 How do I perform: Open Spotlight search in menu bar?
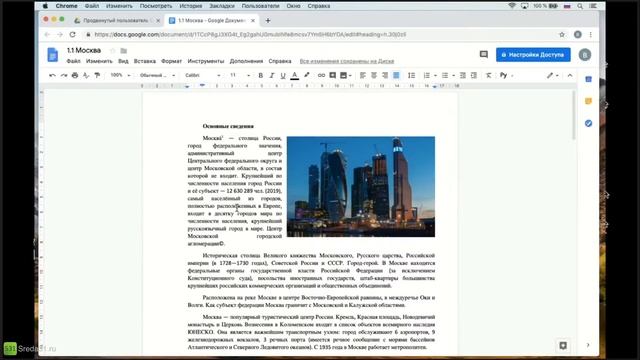[580, 6]
